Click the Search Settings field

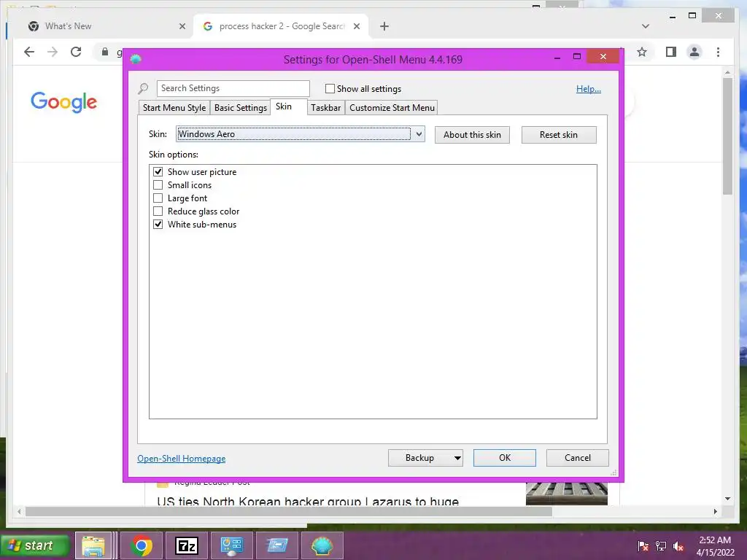click(233, 88)
